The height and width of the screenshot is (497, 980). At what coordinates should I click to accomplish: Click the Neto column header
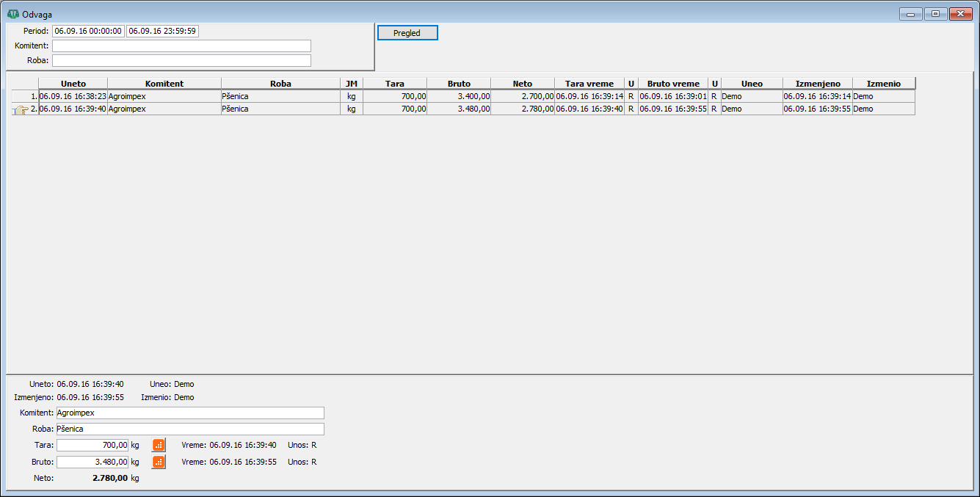(523, 84)
